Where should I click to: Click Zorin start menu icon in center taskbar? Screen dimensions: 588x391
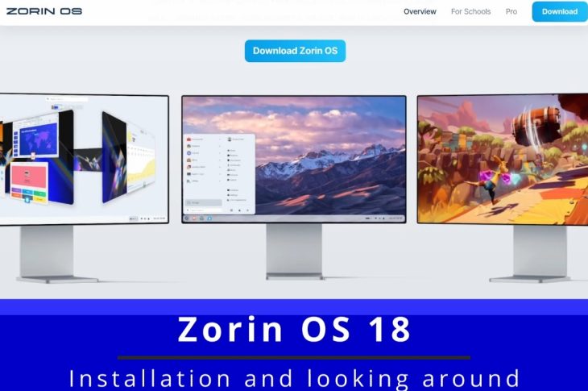[x=188, y=218]
